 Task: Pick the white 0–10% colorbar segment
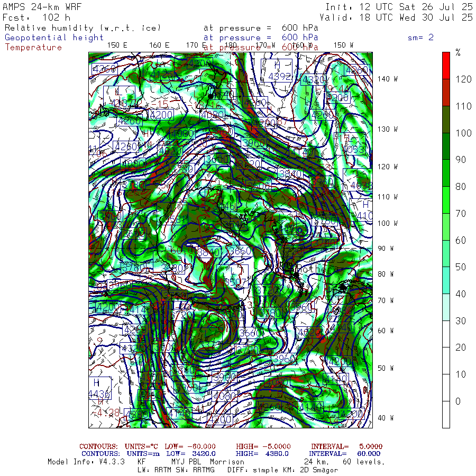click(446, 388)
